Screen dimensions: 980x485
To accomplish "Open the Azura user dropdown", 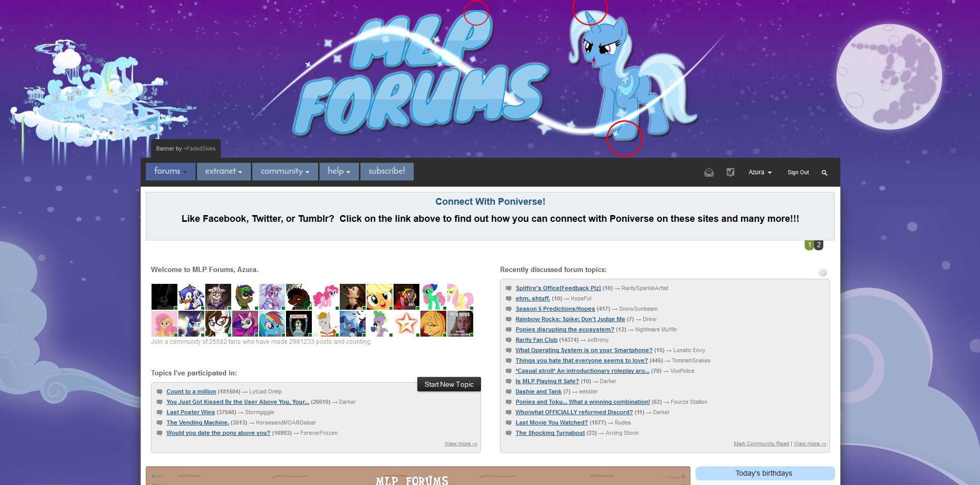I will click(760, 172).
